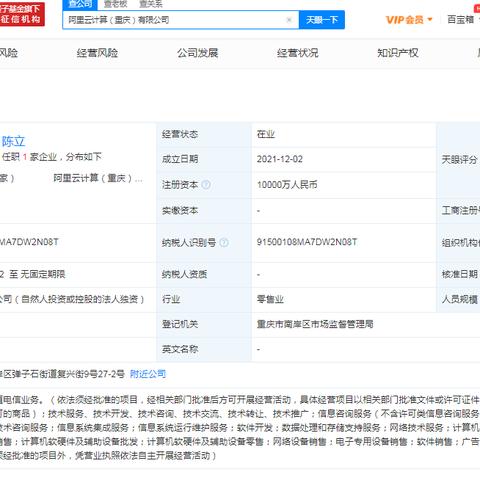480x480 pixels.
Task: Switch to the 查老板 search tab
Action: 115,4
